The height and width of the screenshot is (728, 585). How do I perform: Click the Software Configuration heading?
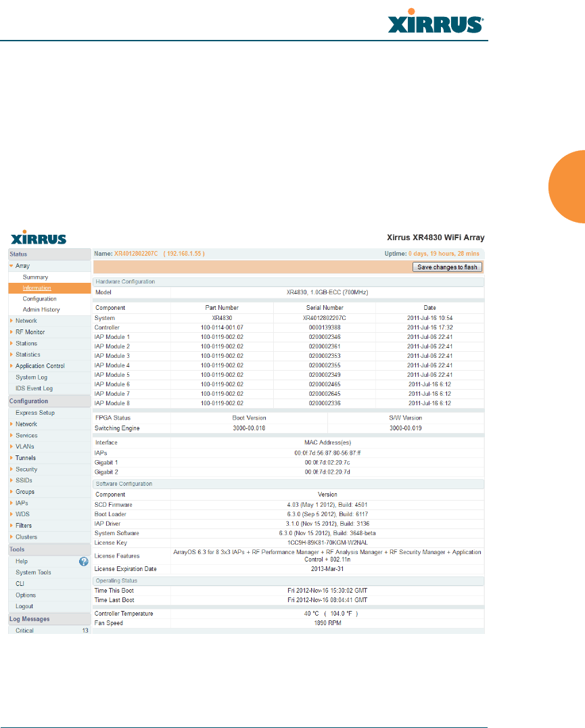[x=124, y=484]
